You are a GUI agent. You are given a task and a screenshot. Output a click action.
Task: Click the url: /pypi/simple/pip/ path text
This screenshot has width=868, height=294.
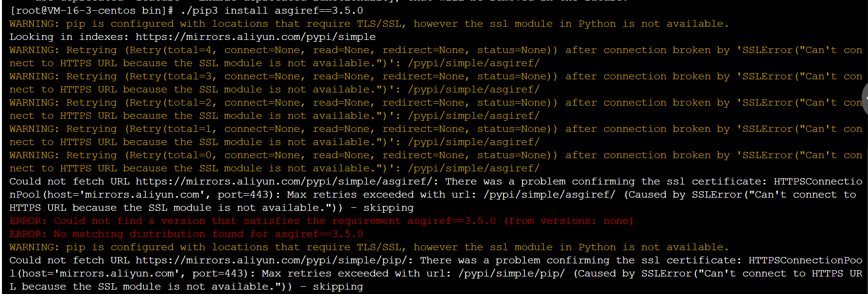click(x=496, y=273)
